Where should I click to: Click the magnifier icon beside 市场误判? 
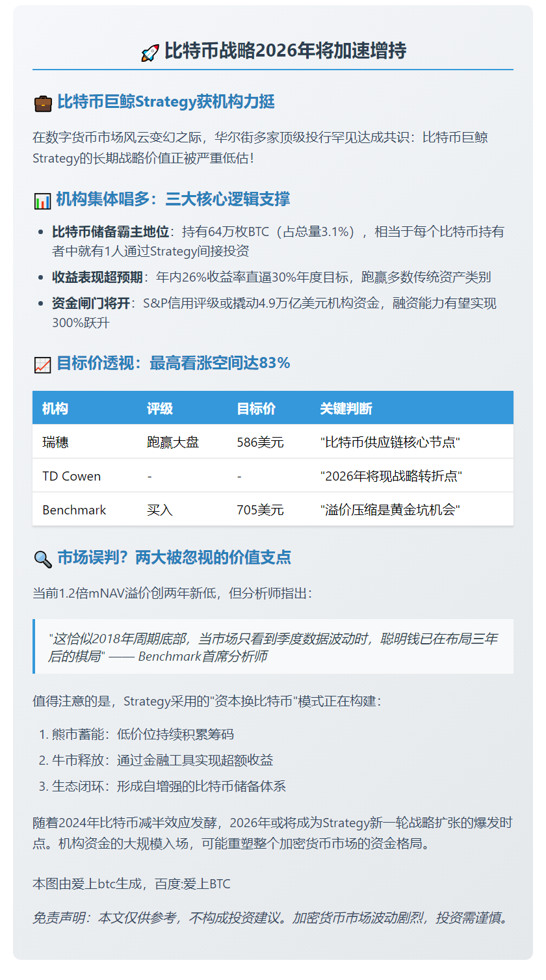coord(43,559)
